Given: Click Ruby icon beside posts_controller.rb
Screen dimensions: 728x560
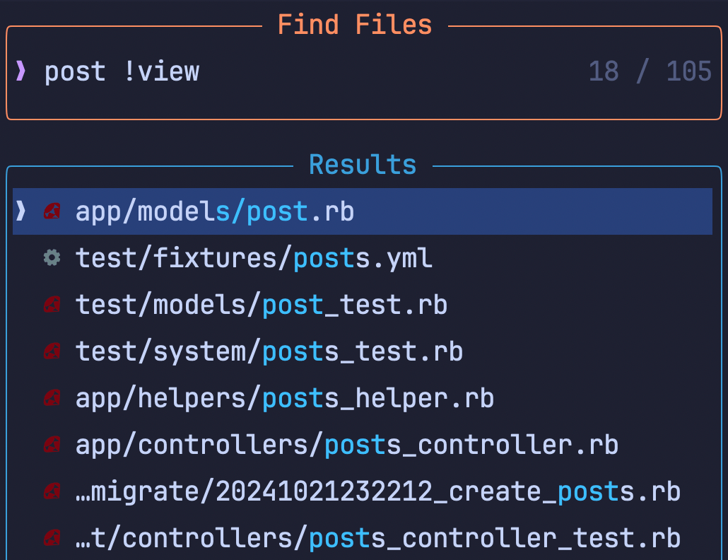Looking at the screenshot, I should 52,445.
